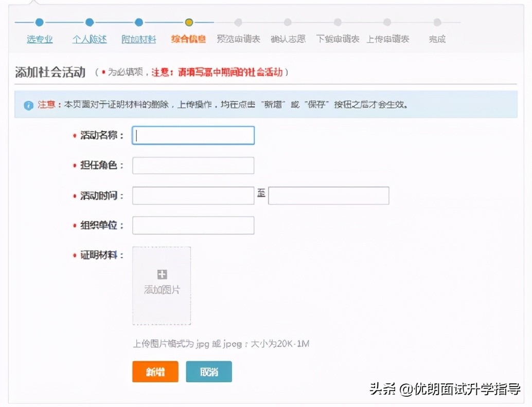
Task: Select the 预览申请表 step label
Action: [239, 39]
